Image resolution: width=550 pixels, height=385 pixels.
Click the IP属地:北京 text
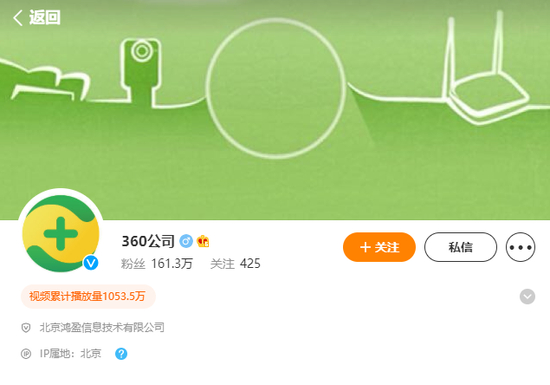pyautogui.click(x=71, y=353)
